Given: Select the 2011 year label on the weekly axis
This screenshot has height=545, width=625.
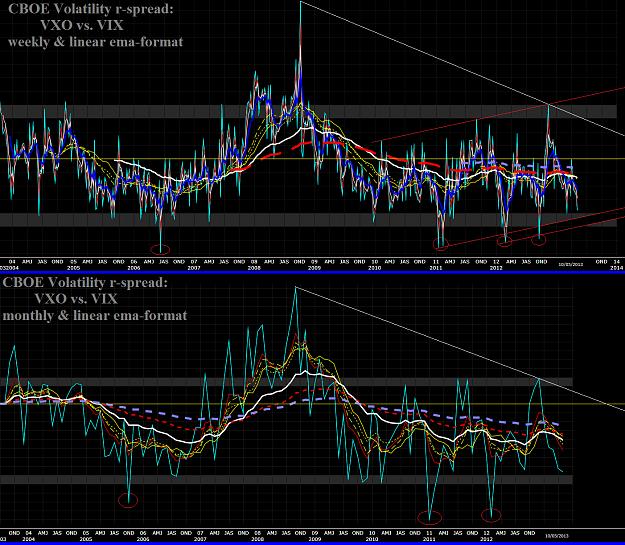Looking at the screenshot, I should [436, 268].
